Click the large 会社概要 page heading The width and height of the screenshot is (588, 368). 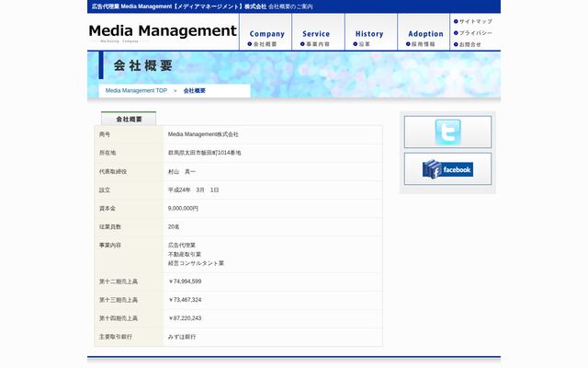coord(143,65)
